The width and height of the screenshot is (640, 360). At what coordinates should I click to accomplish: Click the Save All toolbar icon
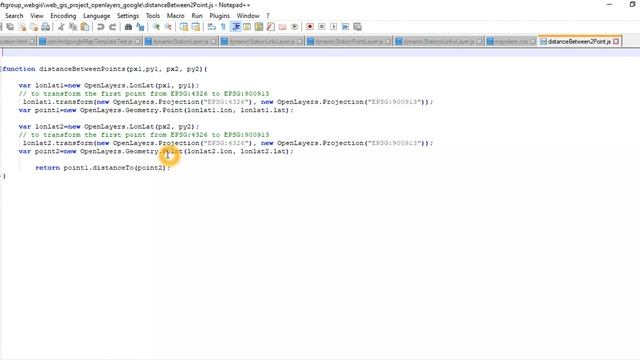[10, 27]
